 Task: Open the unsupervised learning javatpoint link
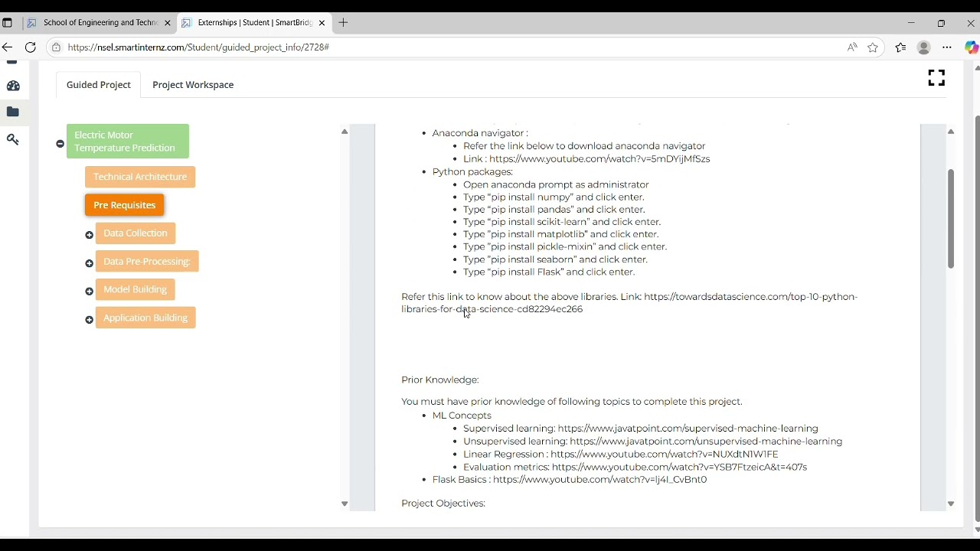[706, 442]
